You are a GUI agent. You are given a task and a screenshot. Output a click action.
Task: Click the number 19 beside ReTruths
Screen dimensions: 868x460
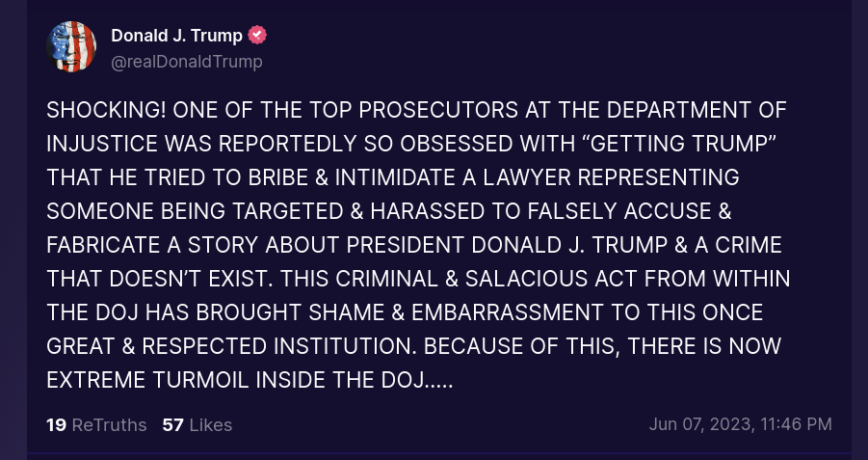(x=56, y=424)
